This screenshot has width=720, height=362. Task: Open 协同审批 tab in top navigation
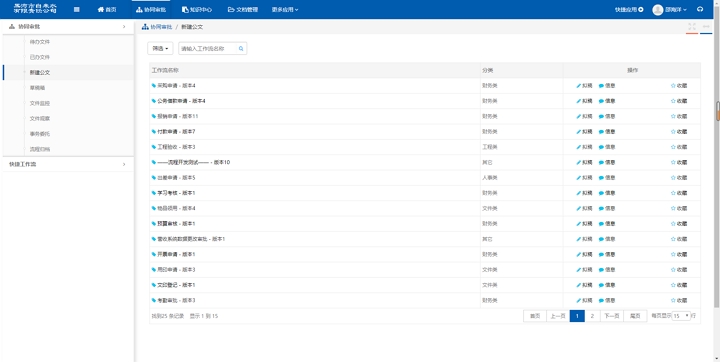(151, 10)
